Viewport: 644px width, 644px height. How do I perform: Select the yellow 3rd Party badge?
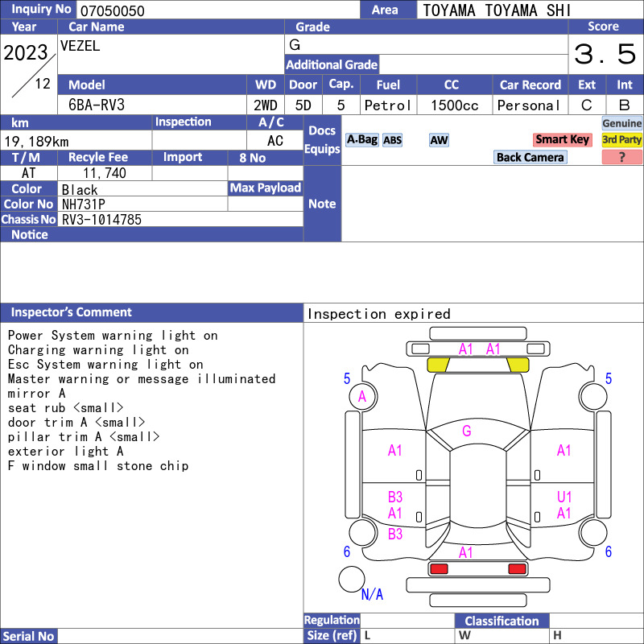point(621,139)
